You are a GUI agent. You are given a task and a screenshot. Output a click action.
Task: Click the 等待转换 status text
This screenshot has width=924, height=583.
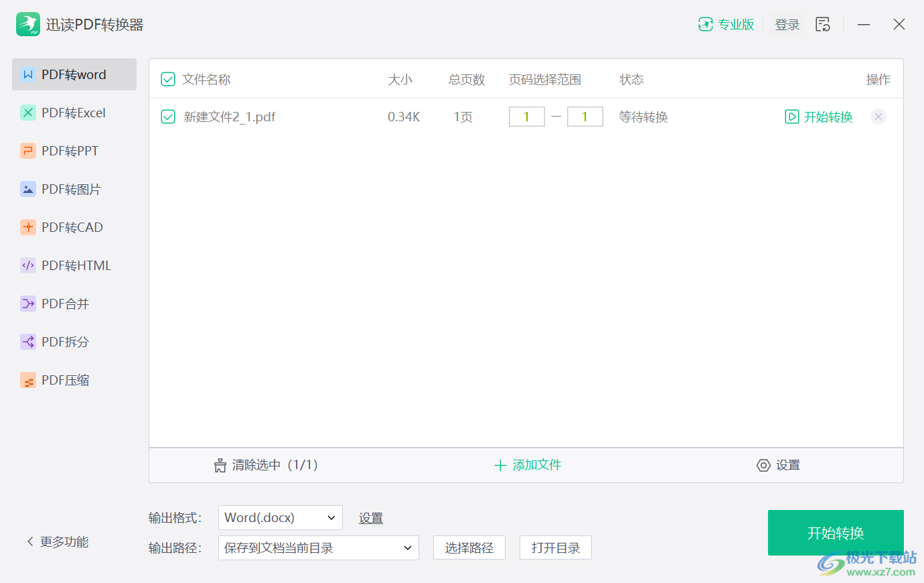pyautogui.click(x=643, y=117)
